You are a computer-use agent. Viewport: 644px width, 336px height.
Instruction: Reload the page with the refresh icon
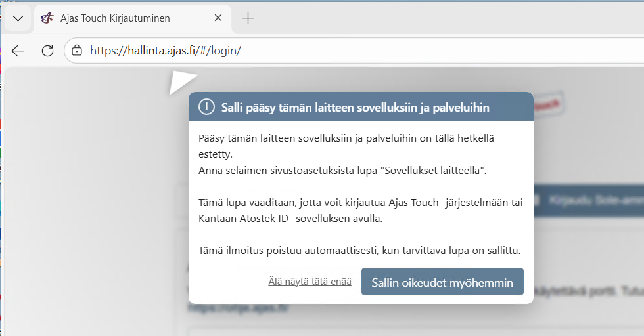tap(47, 51)
